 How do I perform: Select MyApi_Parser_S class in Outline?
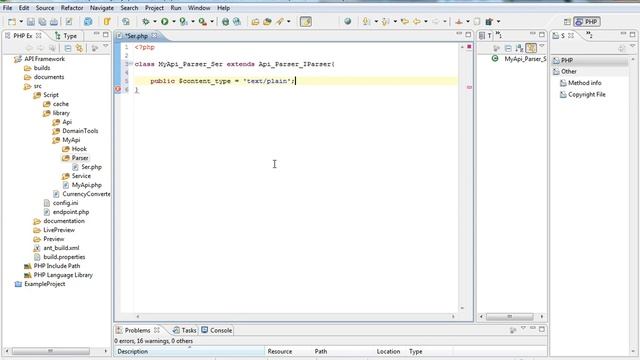pos(519,59)
